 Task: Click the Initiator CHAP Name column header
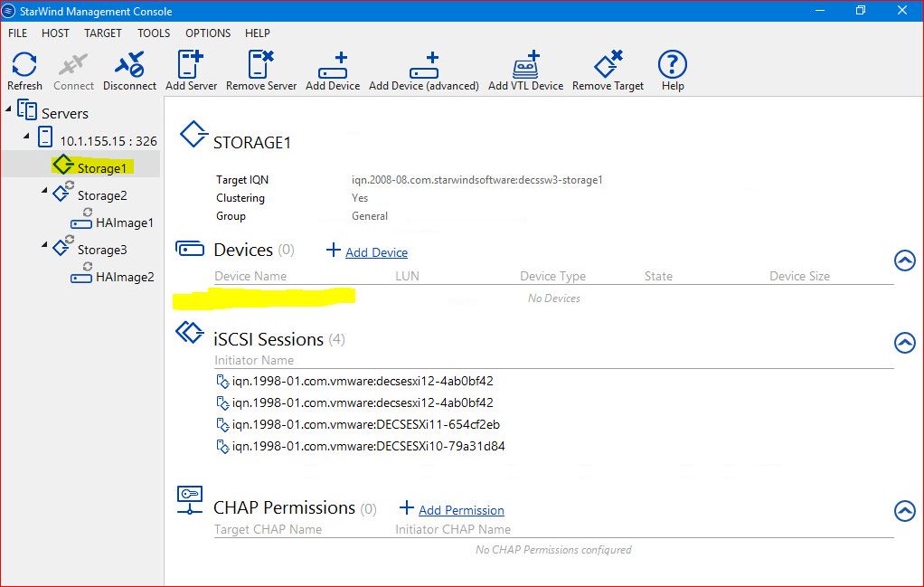(x=453, y=529)
